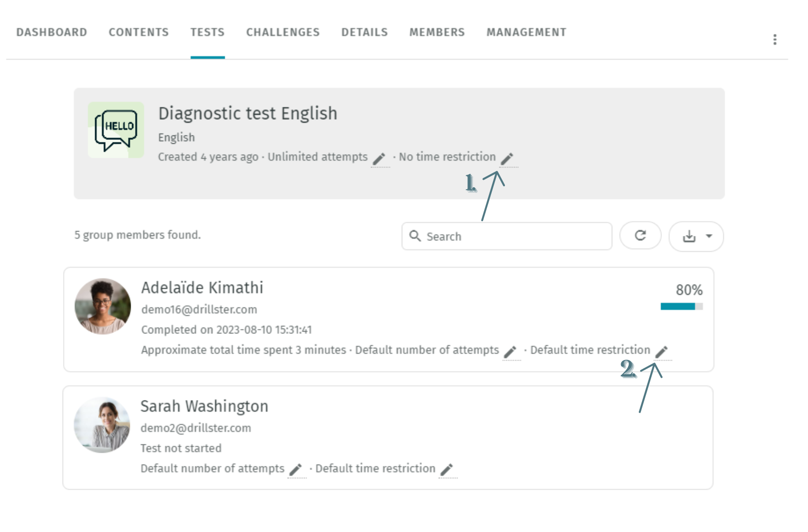Screen dimensions: 808x532
Task: Edit Sarah Washington's time restriction
Action: tap(447, 470)
